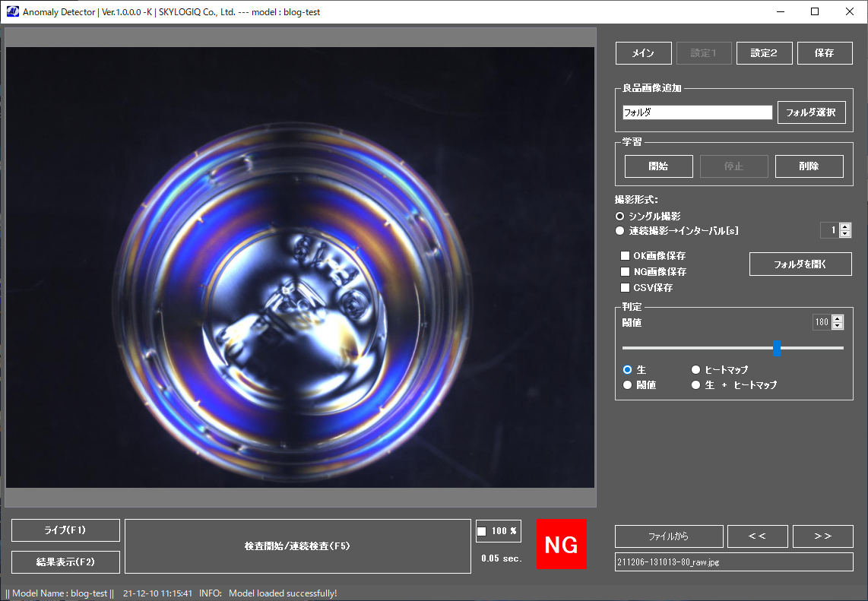Switch to the 設定2 tab

(x=764, y=53)
